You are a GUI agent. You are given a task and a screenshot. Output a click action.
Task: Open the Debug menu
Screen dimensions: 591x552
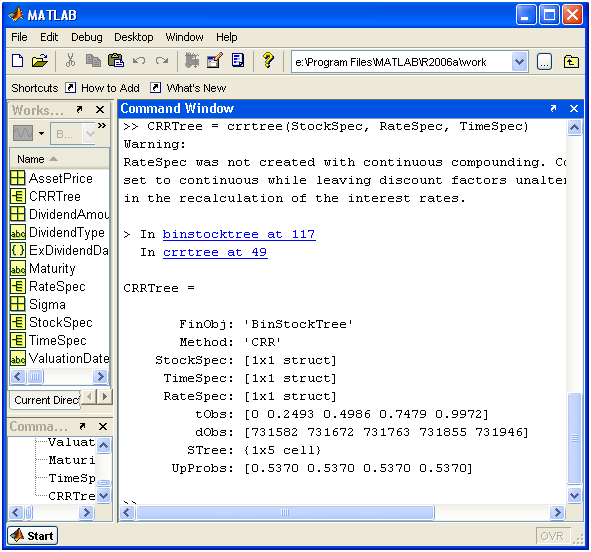pyautogui.click(x=87, y=37)
